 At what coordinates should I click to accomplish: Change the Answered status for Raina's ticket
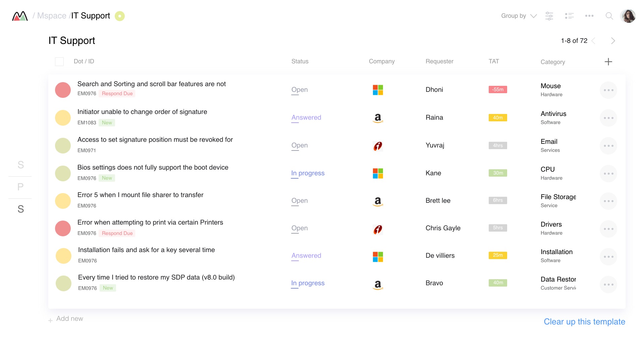[x=306, y=118]
